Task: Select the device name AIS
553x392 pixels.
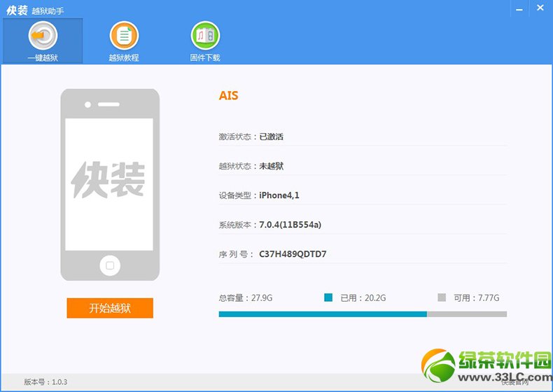Action: pos(228,95)
